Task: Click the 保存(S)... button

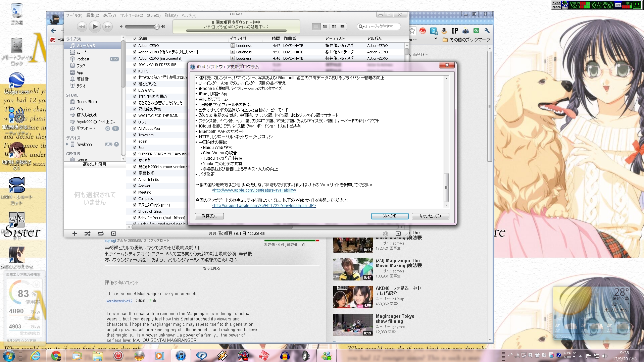Action: click(209, 216)
